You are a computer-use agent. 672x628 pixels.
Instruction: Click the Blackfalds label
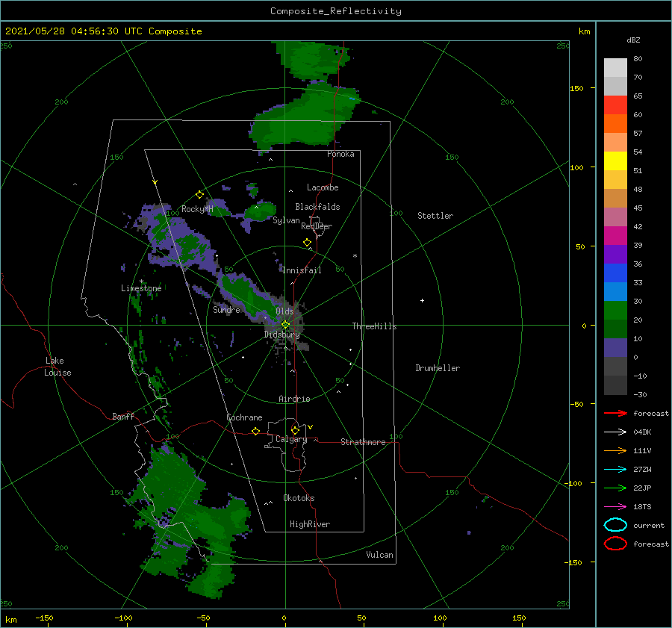[x=317, y=207]
